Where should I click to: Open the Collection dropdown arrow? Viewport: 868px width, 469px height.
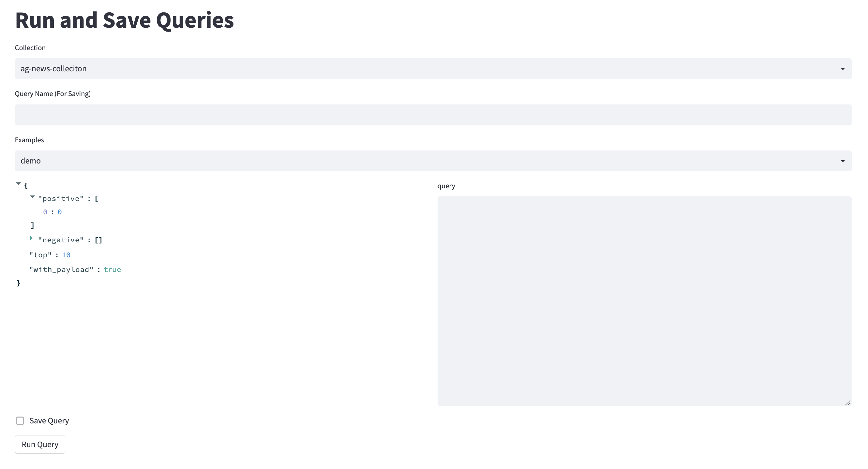click(842, 69)
